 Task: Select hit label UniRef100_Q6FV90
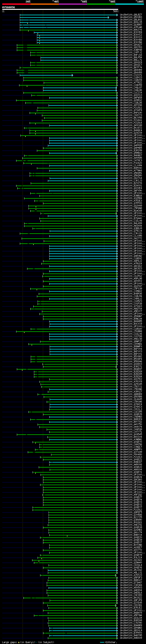click(x=131, y=191)
